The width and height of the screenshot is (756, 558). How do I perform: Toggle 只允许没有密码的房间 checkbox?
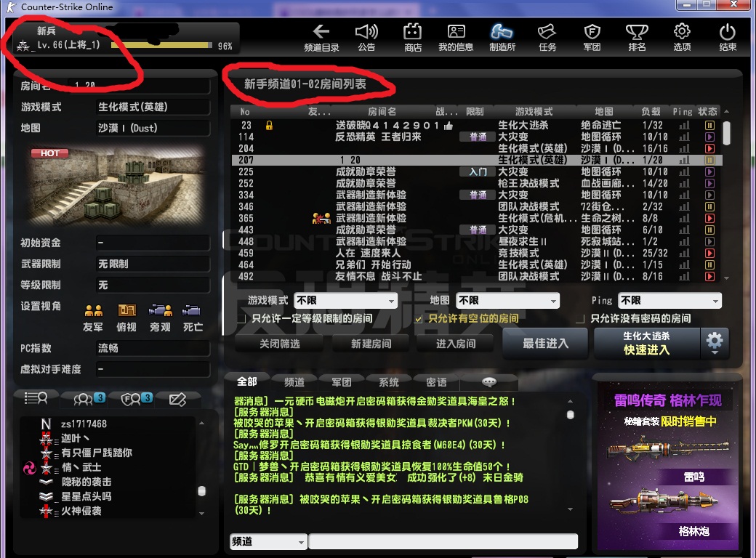click(x=581, y=319)
